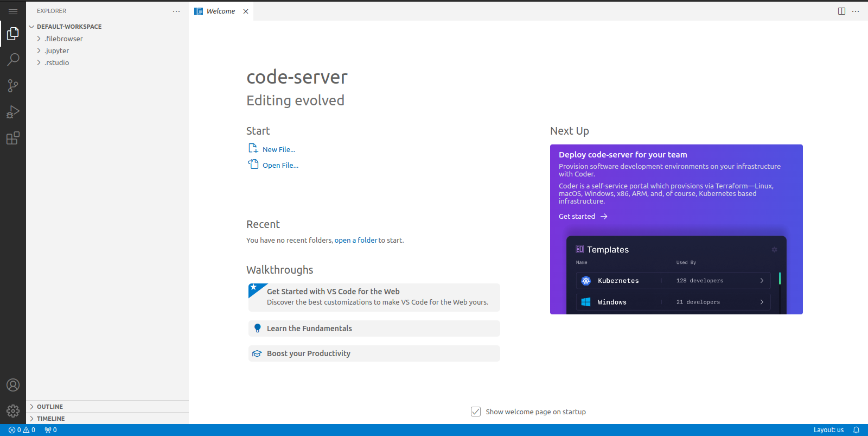Expand the TIMELINE section

50,419
